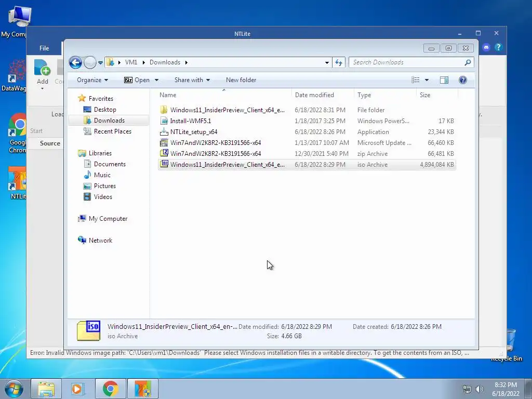Image resolution: width=532 pixels, height=399 pixels.
Task: Click the PowerShell script file icon
Action: (164, 121)
